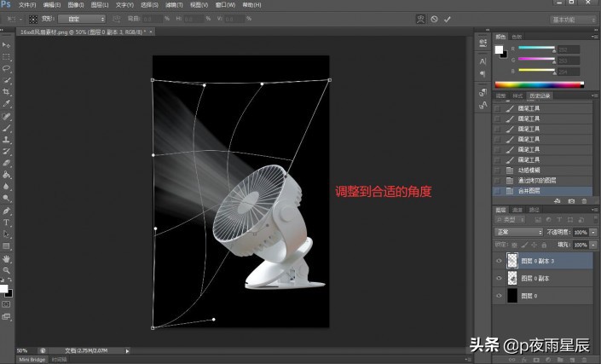Select history state 合并图层
This screenshot has width=601, height=364.
543,191
